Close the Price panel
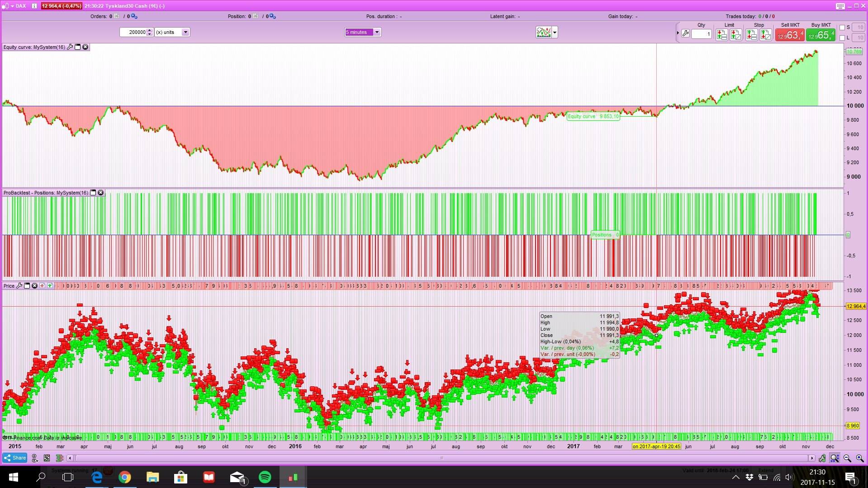Viewport: 868px width, 488px height. point(34,286)
